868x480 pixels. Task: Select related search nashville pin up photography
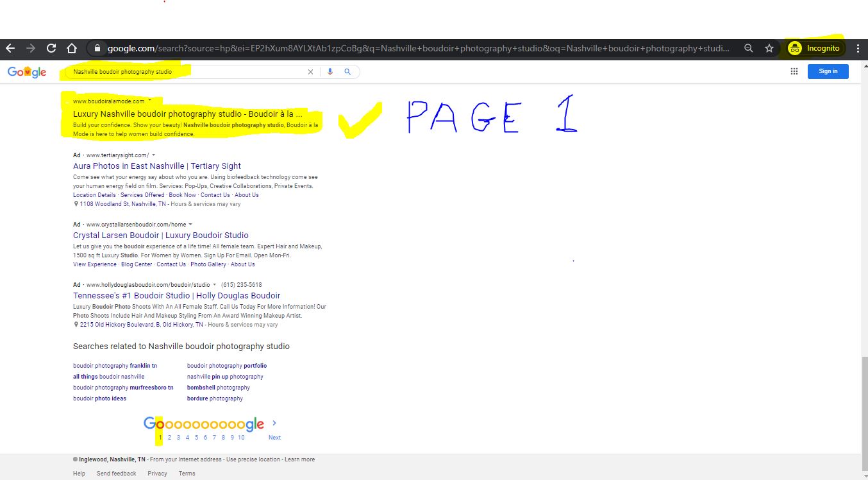point(225,377)
